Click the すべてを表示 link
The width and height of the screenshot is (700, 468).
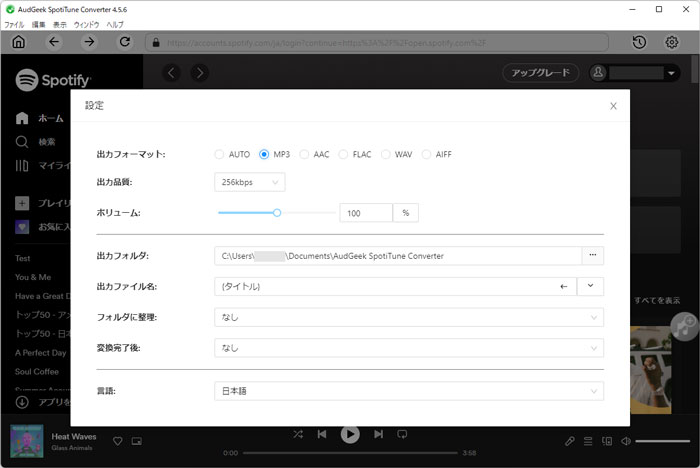coord(657,301)
